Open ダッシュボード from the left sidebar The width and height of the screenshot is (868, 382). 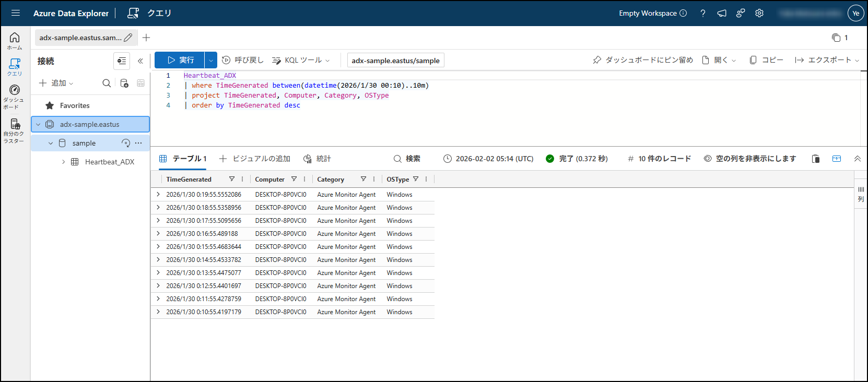(x=15, y=97)
